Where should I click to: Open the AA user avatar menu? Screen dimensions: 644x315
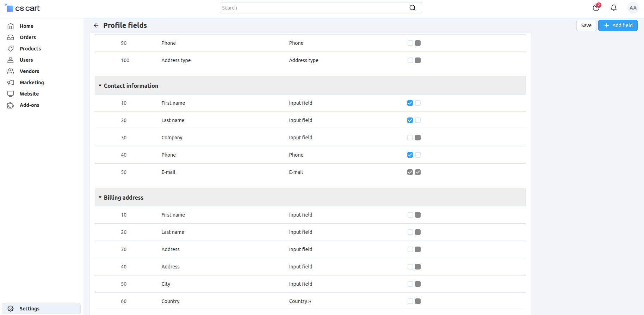(633, 8)
